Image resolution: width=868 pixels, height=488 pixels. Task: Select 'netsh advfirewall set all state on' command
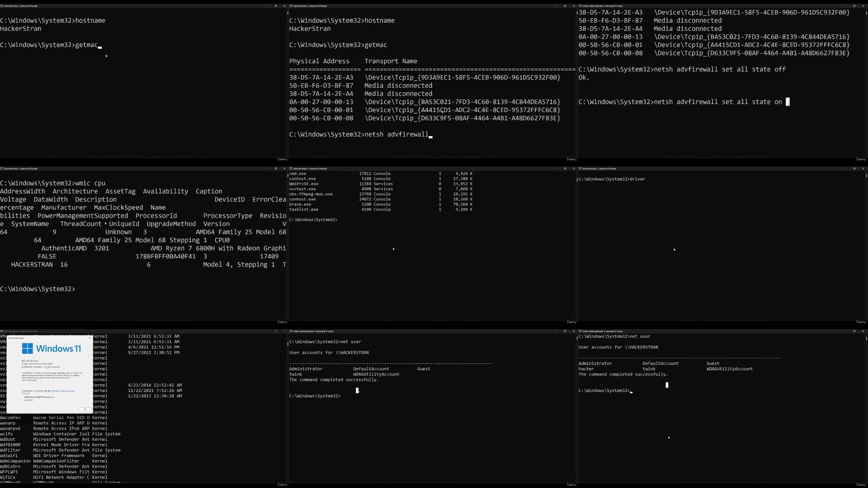pos(718,102)
